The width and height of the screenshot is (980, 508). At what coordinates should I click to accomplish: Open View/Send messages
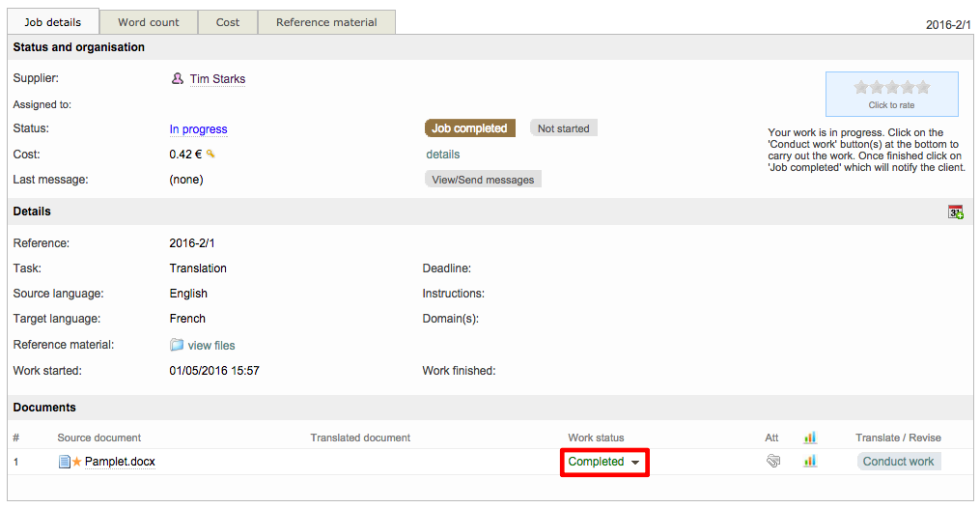483,180
